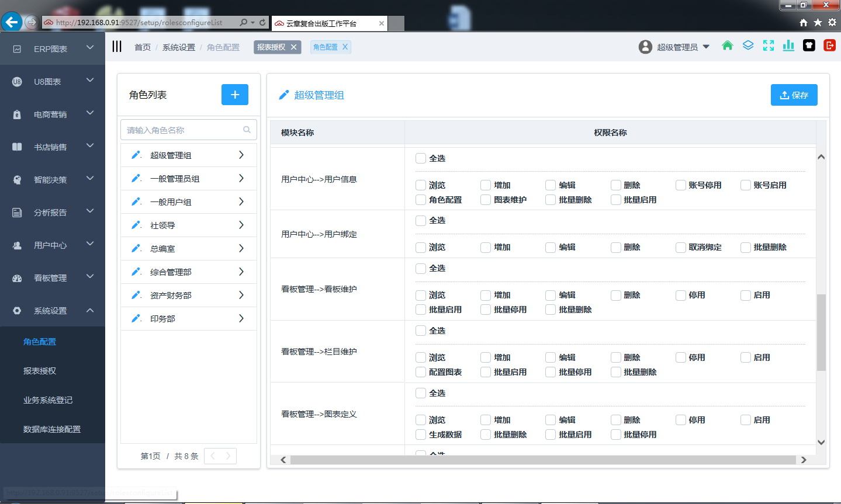This screenshot has width=841, height=504.
Task: Open 报表授权 sidebar submenu item
Action: [x=40, y=371]
